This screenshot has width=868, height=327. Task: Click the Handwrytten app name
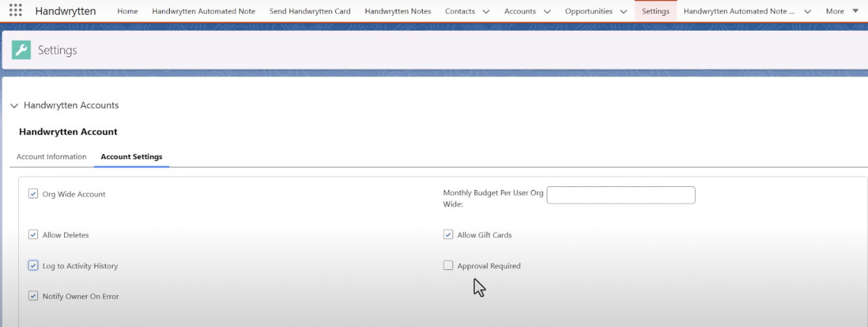[x=65, y=11]
